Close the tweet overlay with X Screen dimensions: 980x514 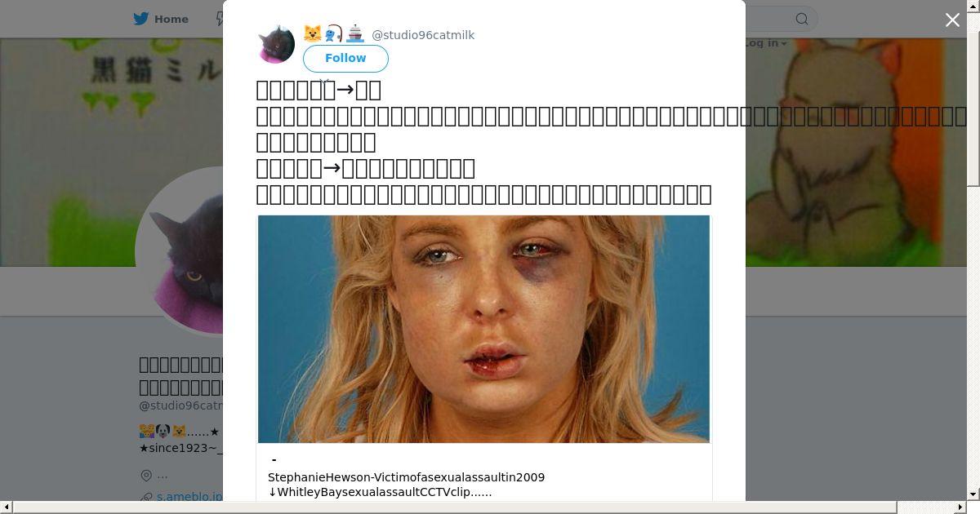click(952, 20)
